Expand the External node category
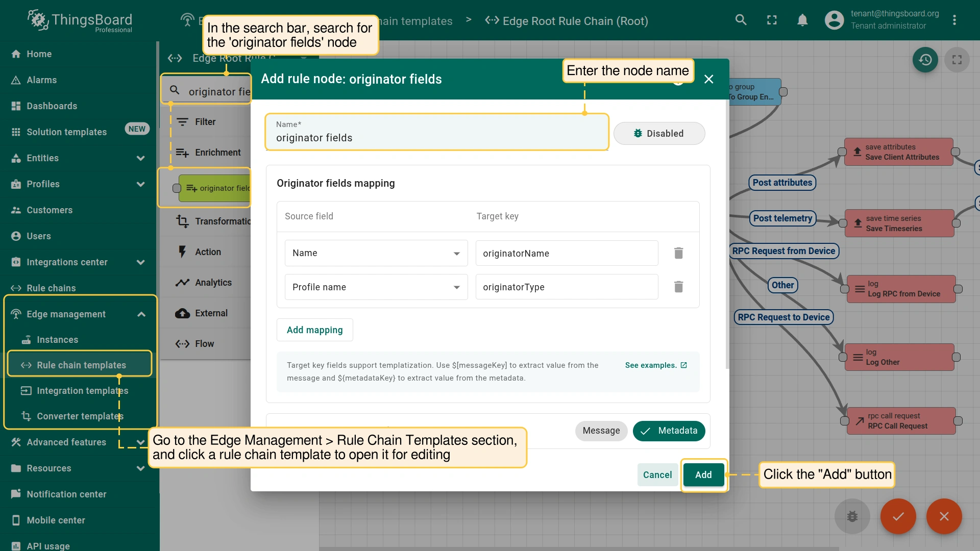 205,313
